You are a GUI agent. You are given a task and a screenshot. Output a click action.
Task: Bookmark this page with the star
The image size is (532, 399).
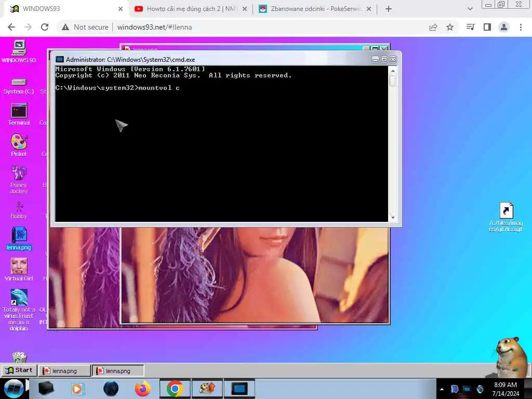[x=450, y=27]
